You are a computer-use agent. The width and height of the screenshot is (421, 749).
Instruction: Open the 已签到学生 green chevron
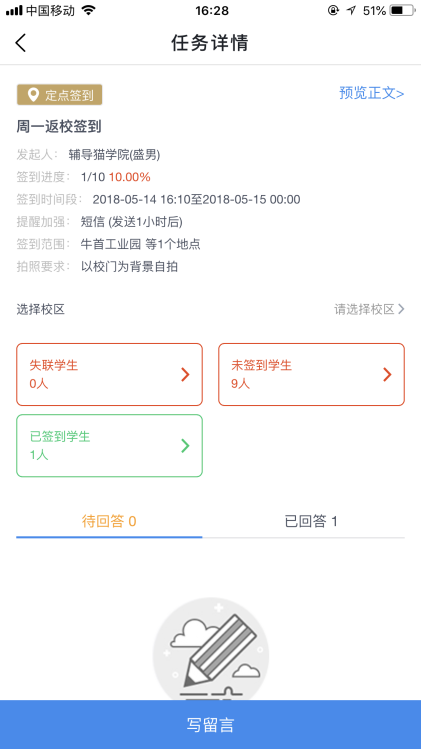pyautogui.click(x=185, y=446)
